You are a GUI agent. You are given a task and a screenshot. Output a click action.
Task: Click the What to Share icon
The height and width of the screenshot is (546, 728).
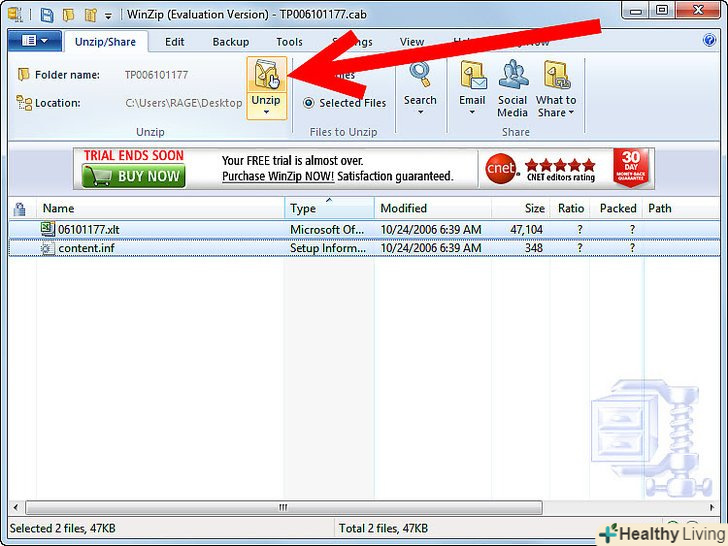point(557,74)
